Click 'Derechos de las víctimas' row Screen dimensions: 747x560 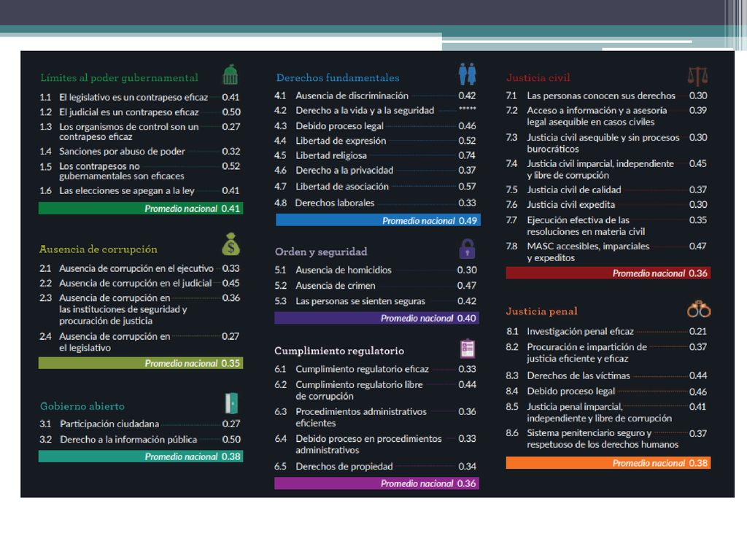click(606, 376)
